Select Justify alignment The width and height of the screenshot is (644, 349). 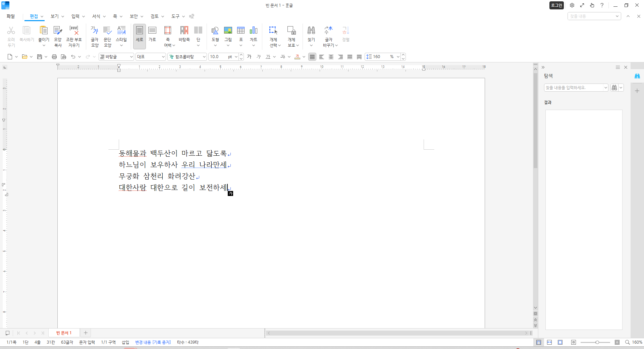tap(312, 57)
